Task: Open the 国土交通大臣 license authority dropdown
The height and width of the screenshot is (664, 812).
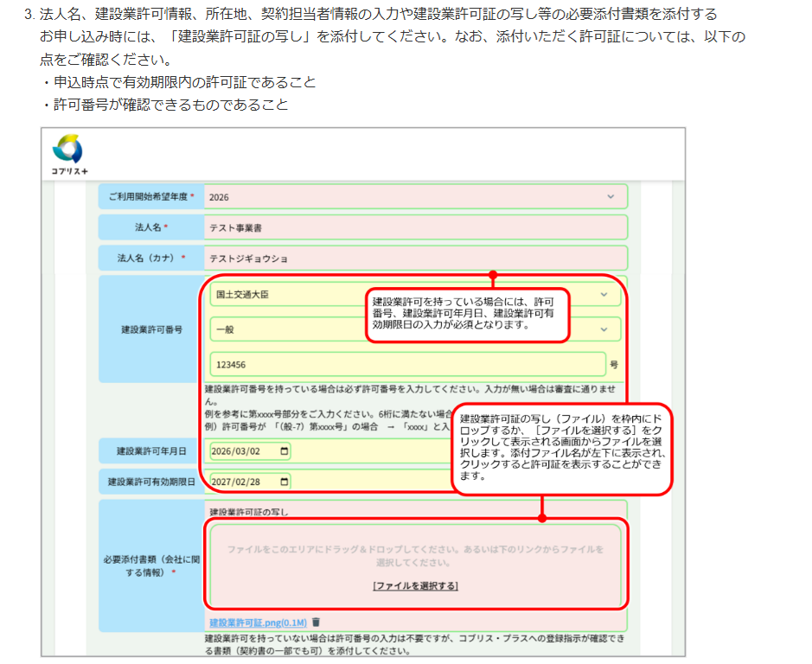Action: pyautogui.click(x=604, y=294)
